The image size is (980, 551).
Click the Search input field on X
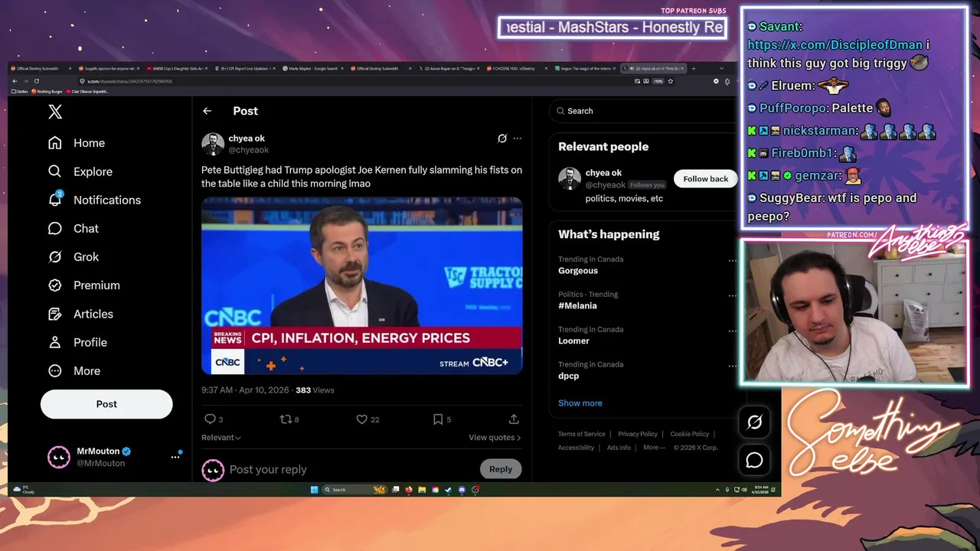tap(643, 111)
